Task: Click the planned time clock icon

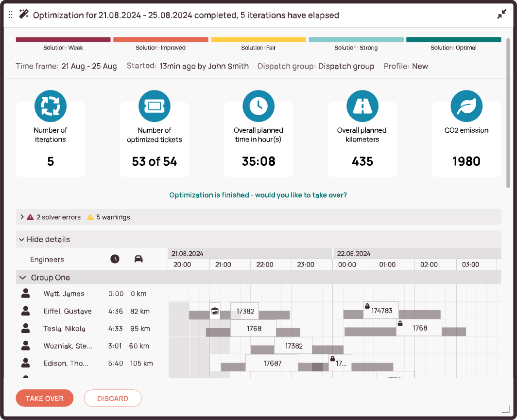Action: [x=258, y=106]
